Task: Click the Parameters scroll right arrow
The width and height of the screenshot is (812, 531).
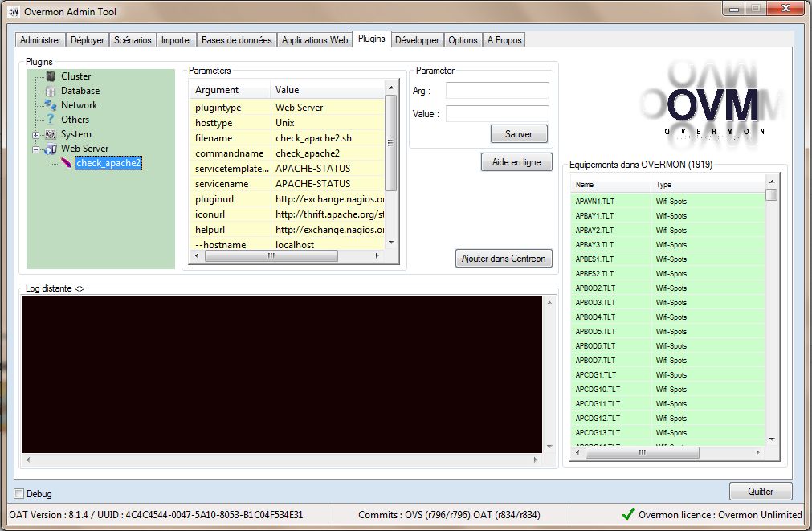Action: click(377, 256)
